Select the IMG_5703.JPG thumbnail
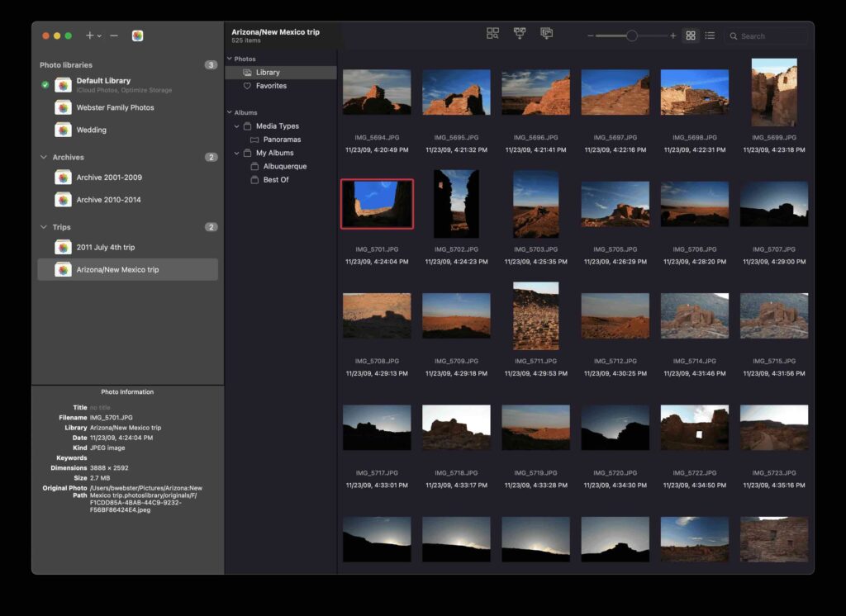 coord(535,203)
